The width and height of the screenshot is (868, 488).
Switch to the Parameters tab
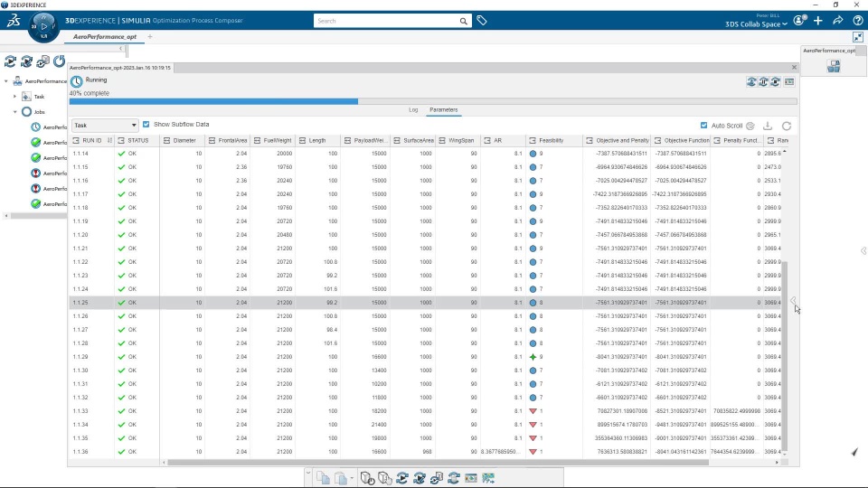point(443,109)
